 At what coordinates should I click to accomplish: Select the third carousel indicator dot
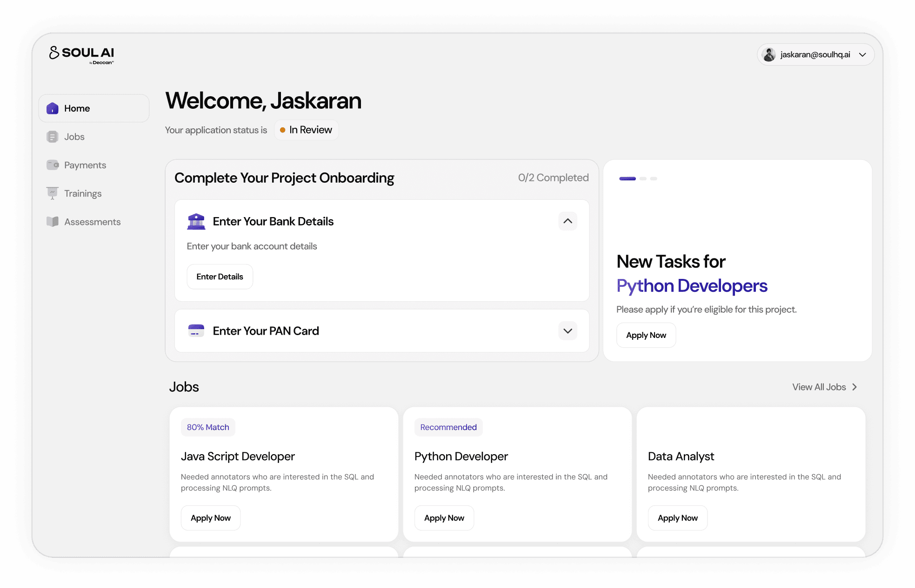654,178
